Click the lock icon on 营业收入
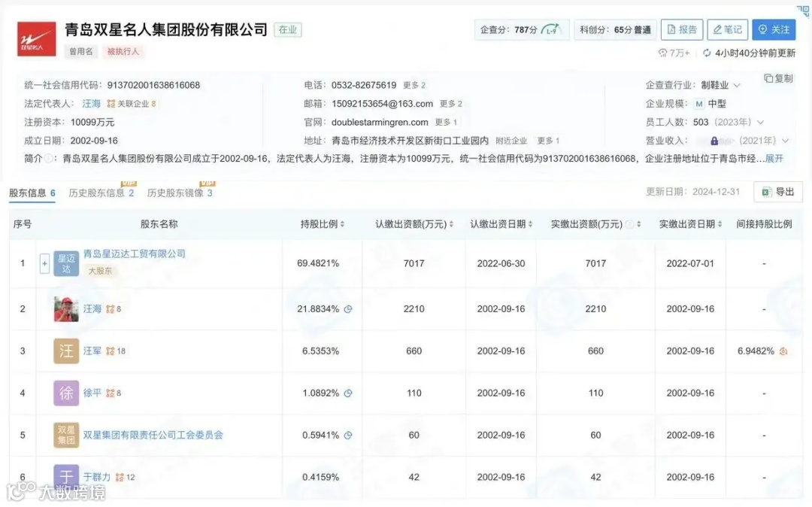Screen dimensions: 812x507 (x=714, y=141)
